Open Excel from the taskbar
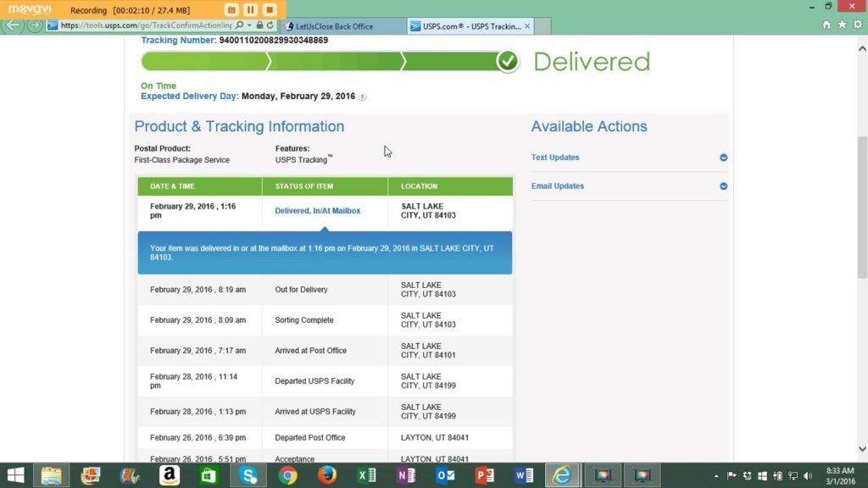 367,475
